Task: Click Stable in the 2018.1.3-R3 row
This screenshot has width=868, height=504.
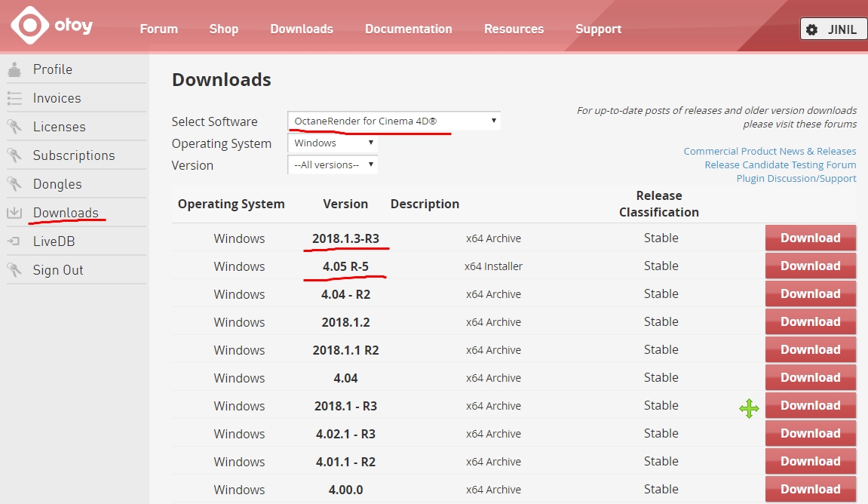Action: (661, 238)
